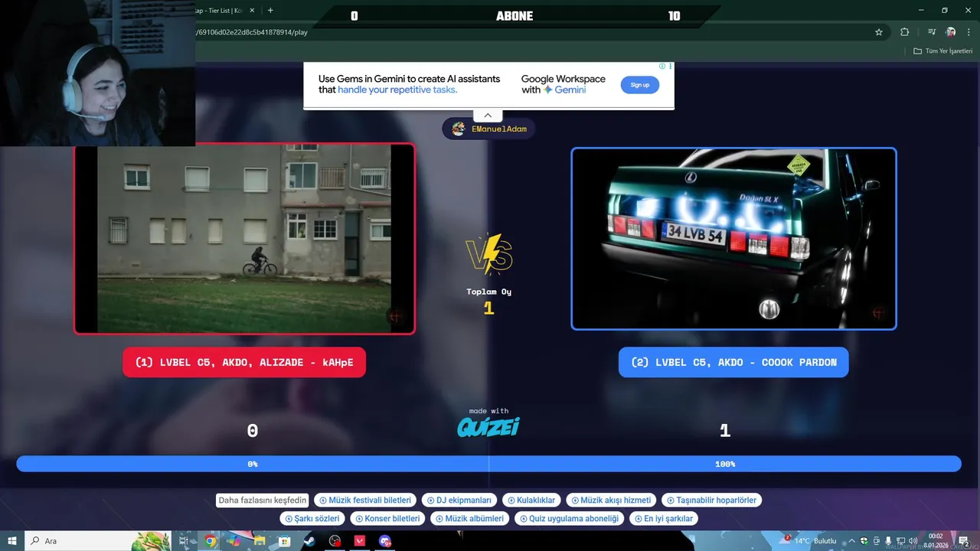Click the 100% side of the vote bar
980x551 pixels.
[x=725, y=464]
